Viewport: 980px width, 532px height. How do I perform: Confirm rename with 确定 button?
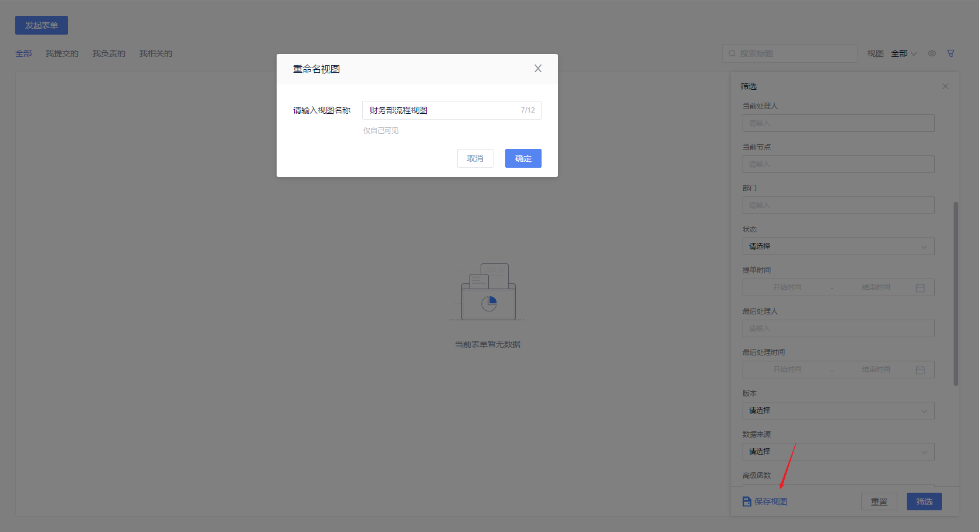(523, 158)
